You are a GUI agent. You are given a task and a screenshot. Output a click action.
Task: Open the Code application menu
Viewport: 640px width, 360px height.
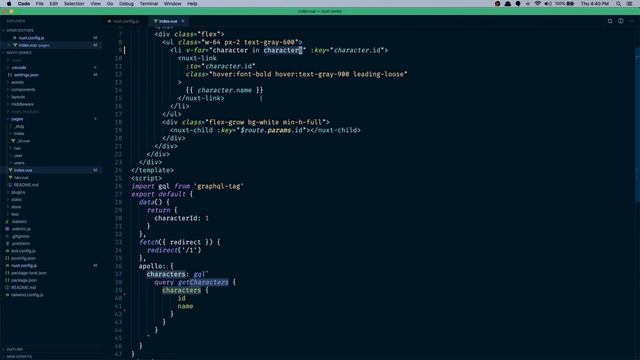pyautogui.click(x=24, y=4)
